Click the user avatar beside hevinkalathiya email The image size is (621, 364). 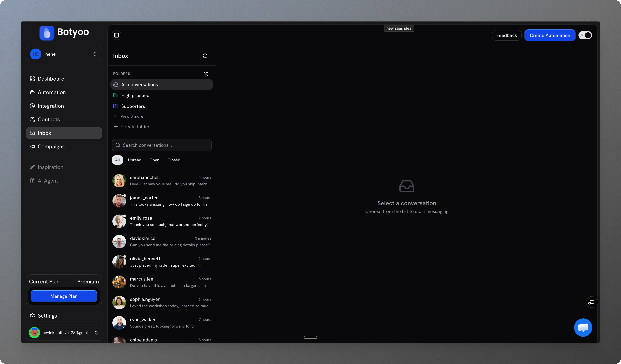coord(34,333)
